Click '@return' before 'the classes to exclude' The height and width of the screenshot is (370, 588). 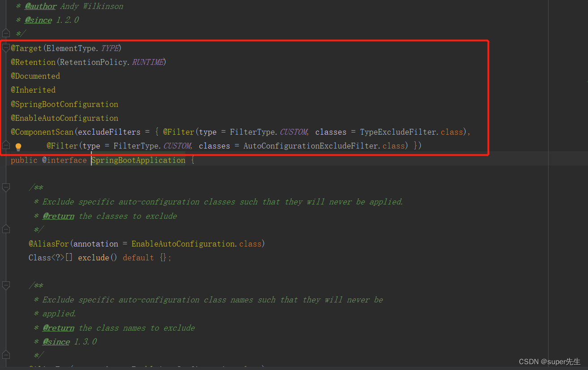coord(58,216)
